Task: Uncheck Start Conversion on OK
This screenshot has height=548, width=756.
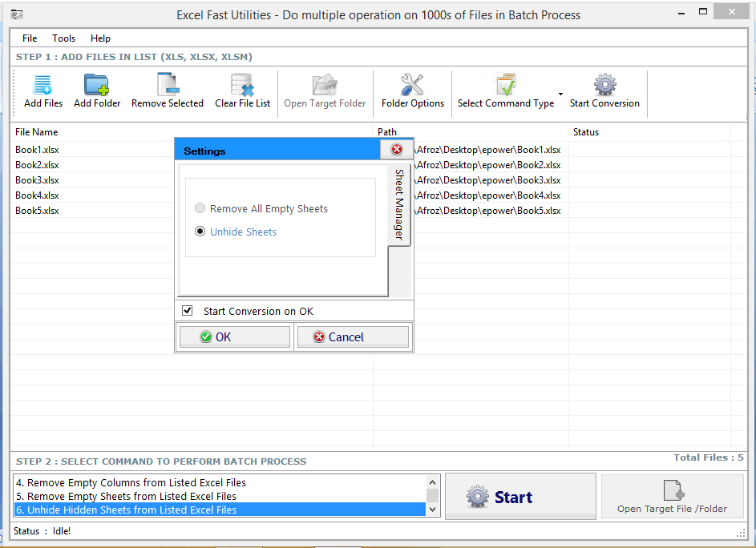Action: [x=187, y=312]
